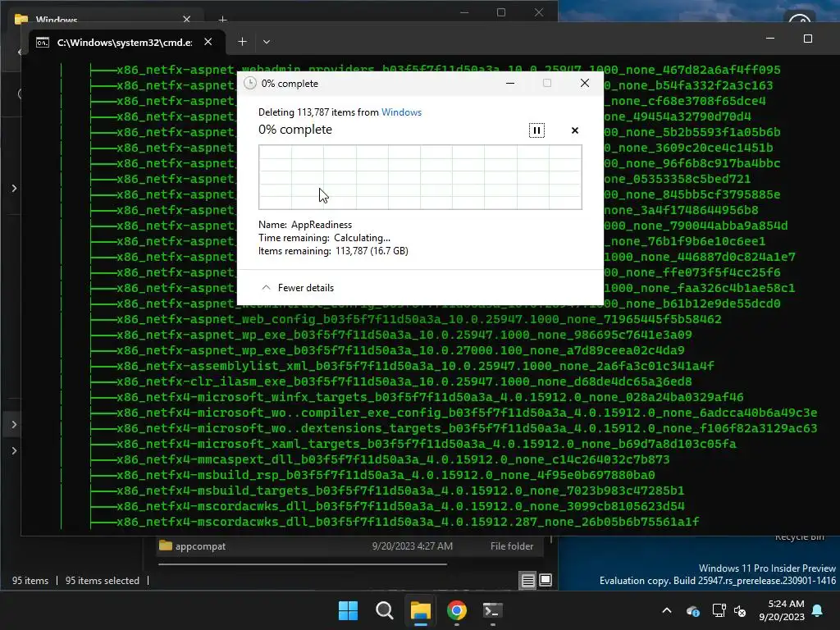Open a new terminal tab
The width and height of the screenshot is (840, 630).
242,42
